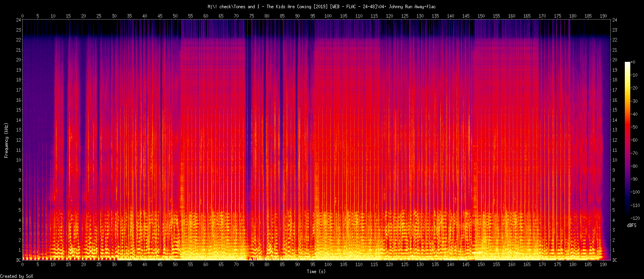Click the "-80" value on the dBFS scale
Image resolution: width=644 pixels, height=279 pixels.
(634, 166)
